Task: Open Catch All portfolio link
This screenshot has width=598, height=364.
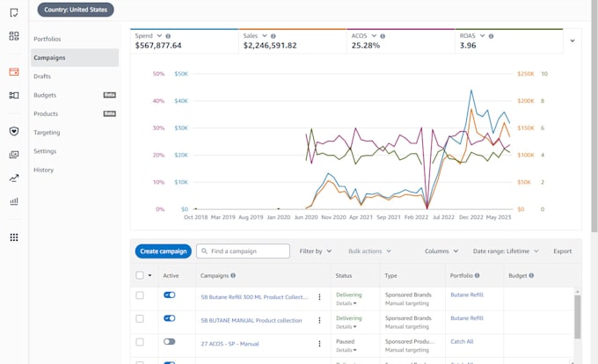Action: pyautogui.click(x=462, y=341)
